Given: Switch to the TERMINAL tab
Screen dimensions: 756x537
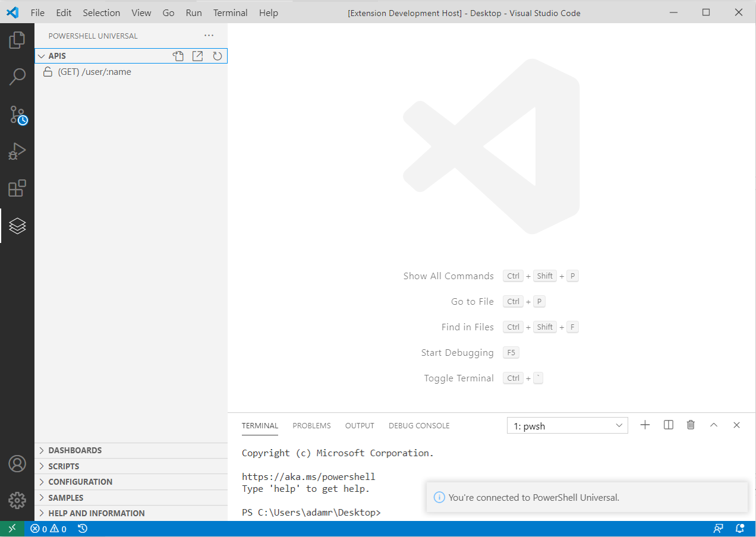Looking at the screenshot, I should (260, 425).
